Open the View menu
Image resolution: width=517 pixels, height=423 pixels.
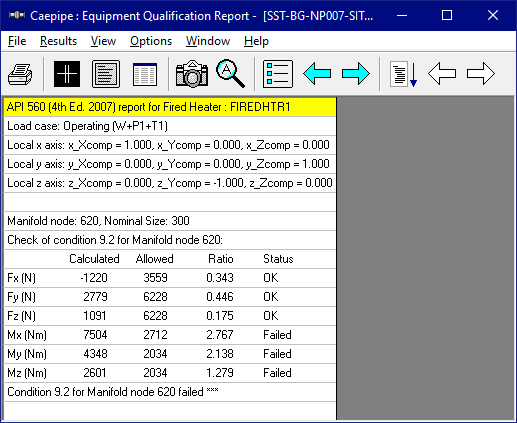[103, 41]
